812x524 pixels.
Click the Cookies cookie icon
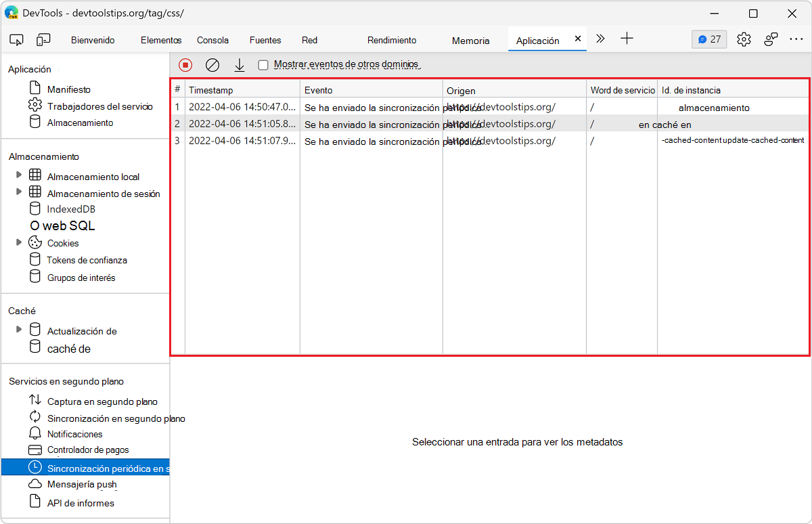point(35,242)
